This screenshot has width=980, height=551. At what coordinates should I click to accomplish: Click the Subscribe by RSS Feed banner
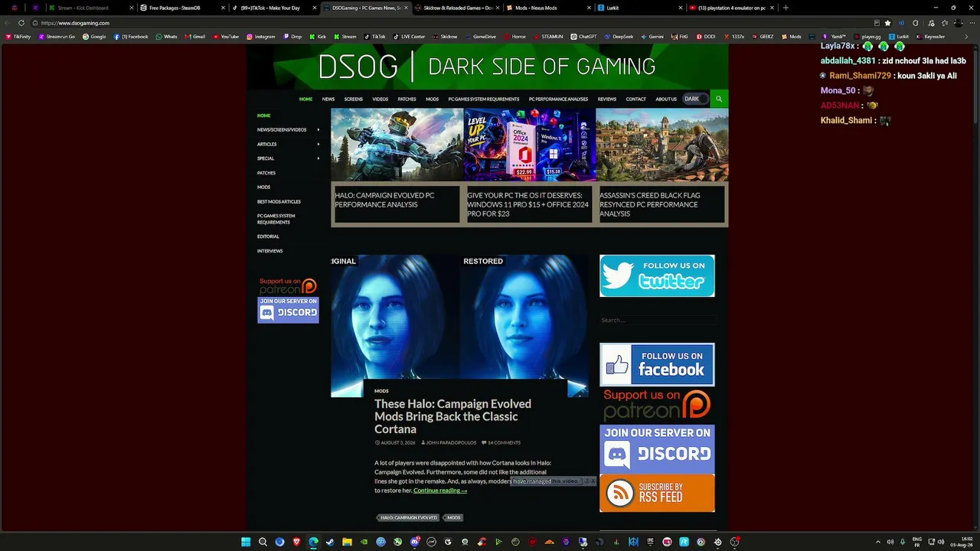pos(657,494)
